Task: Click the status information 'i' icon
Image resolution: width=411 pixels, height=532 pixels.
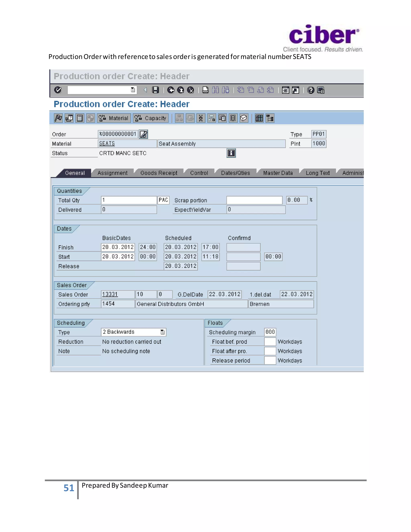Action: [x=231, y=153]
